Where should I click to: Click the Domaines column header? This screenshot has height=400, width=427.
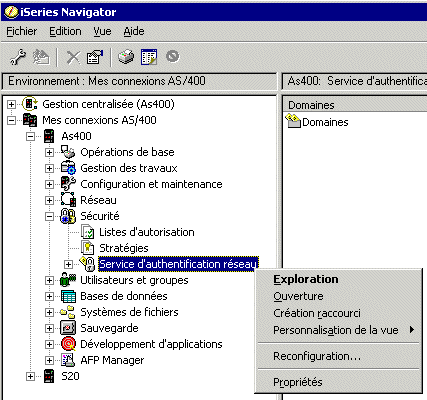click(355, 105)
